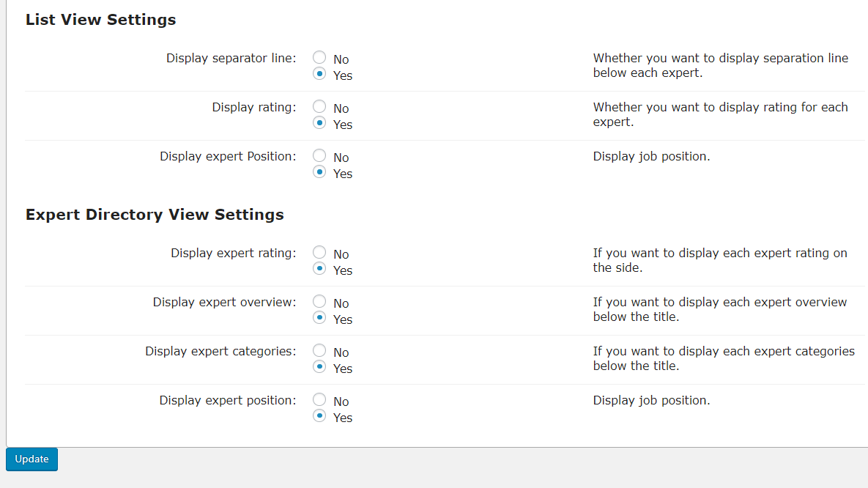
Task: Click the 'Display separator line:' field label
Action: 231,58
